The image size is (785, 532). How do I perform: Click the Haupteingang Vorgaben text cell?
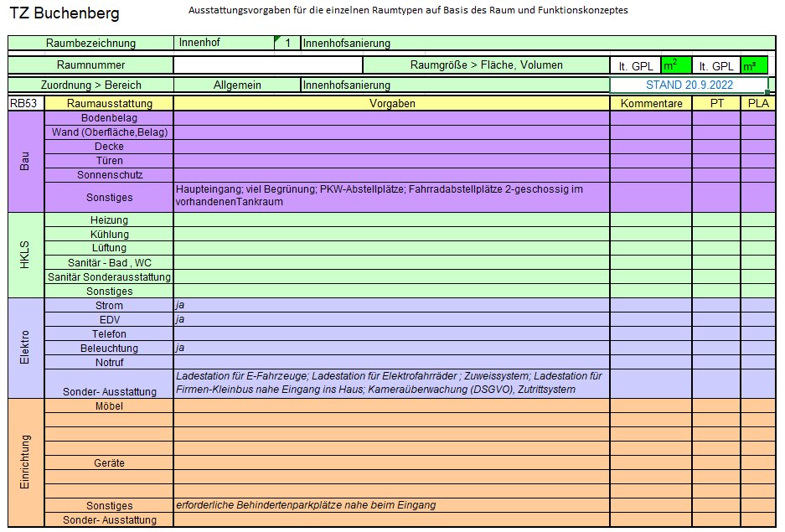coord(391,196)
